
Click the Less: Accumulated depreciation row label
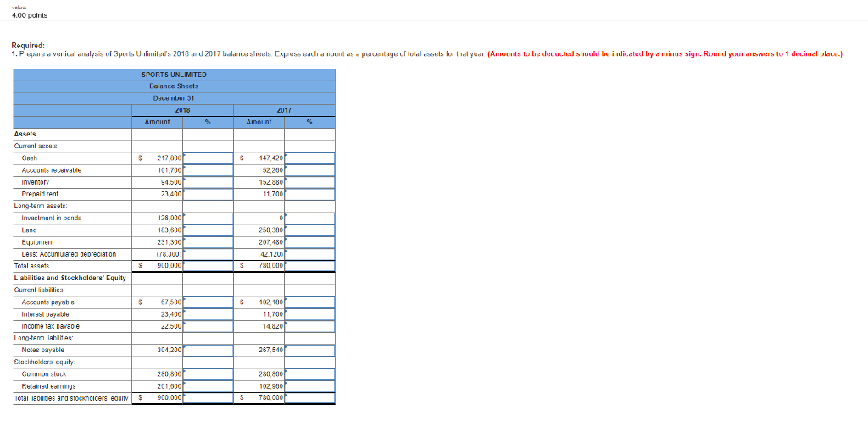[69, 254]
